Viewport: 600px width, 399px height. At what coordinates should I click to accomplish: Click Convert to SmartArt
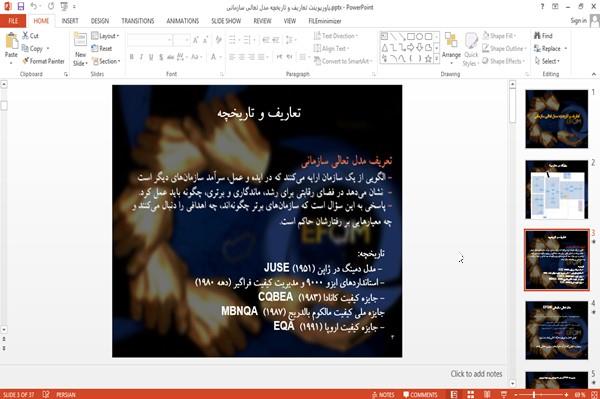343,61
